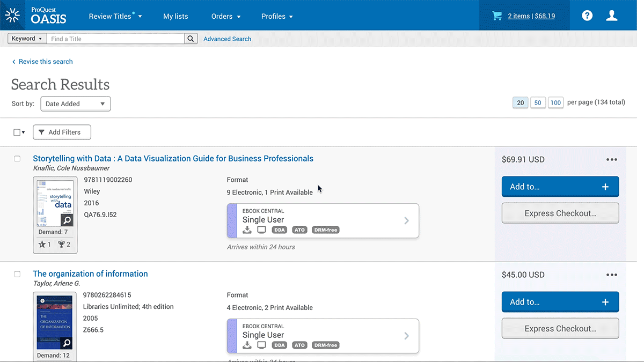
Task: Check the select-all results checkbox
Action: 17,132
